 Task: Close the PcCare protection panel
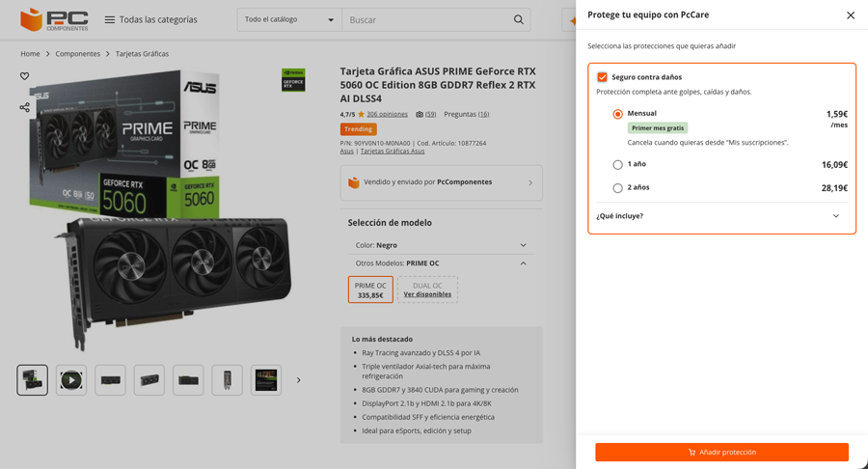[850, 15]
